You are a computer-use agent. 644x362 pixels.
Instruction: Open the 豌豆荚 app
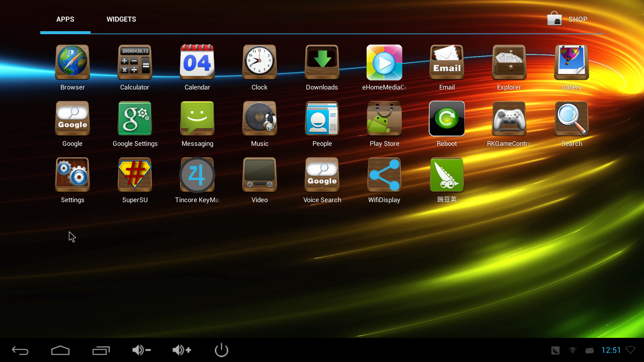click(x=447, y=175)
